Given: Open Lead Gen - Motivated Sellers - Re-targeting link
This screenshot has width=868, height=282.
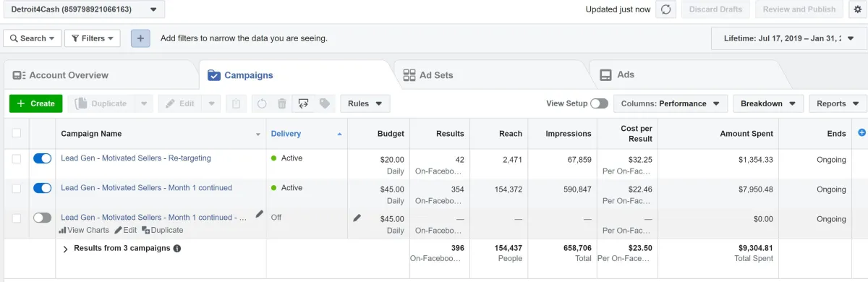Looking at the screenshot, I should point(136,158).
